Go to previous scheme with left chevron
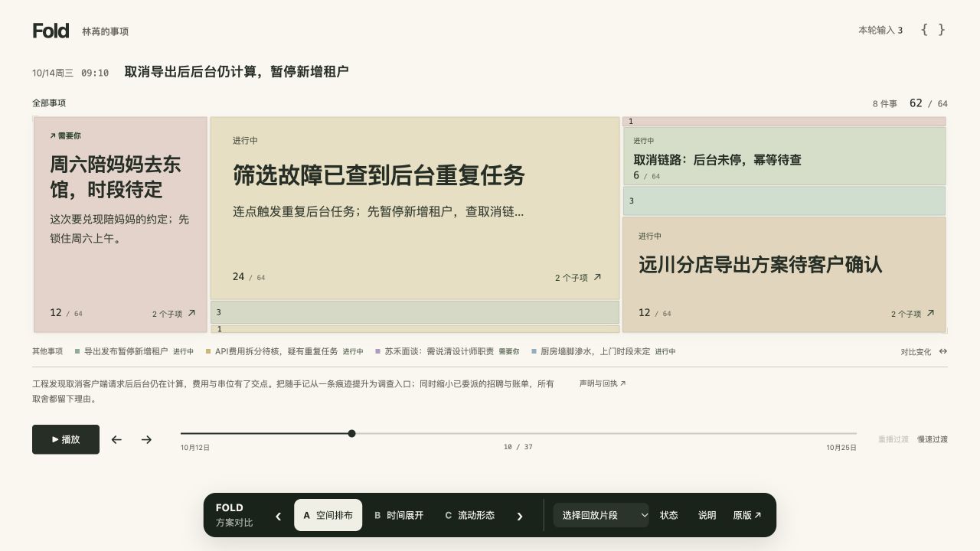Screen dimensions: 980x551 click(278, 516)
